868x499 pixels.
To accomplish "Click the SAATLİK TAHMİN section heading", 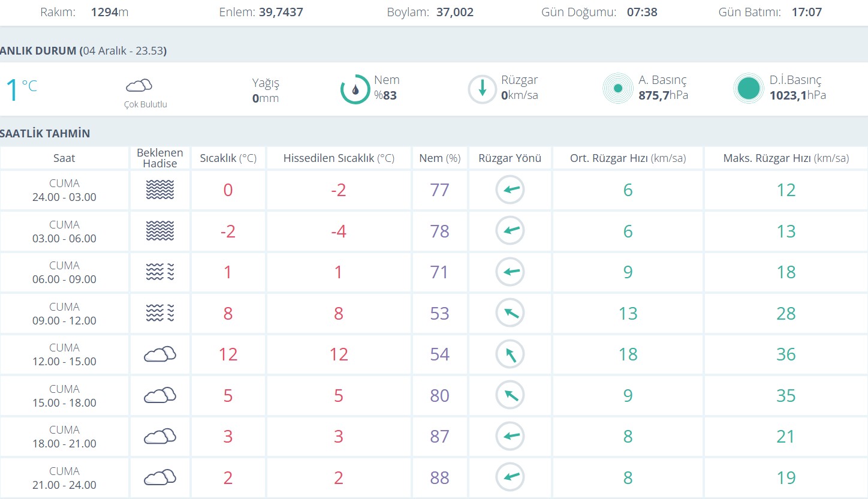I will [45, 133].
